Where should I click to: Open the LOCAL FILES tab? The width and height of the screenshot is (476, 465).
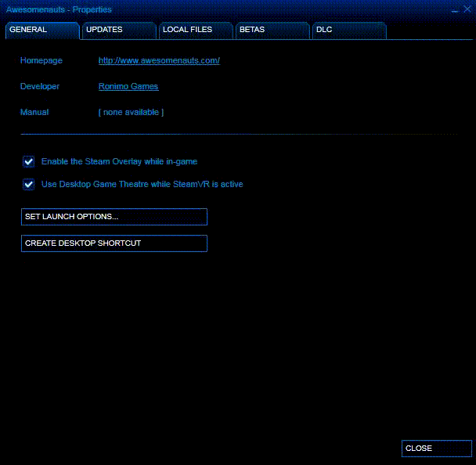196,31
